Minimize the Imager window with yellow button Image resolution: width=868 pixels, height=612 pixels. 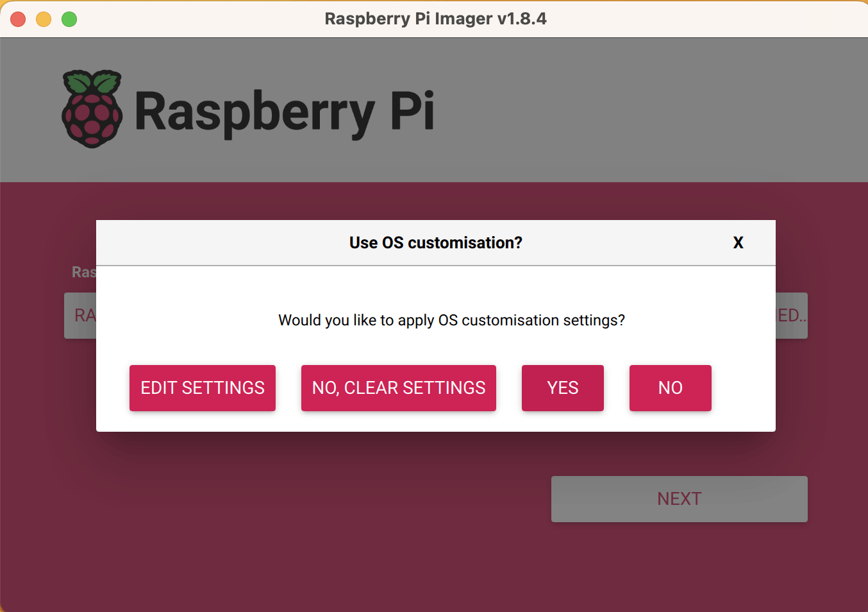click(x=44, y=19)
